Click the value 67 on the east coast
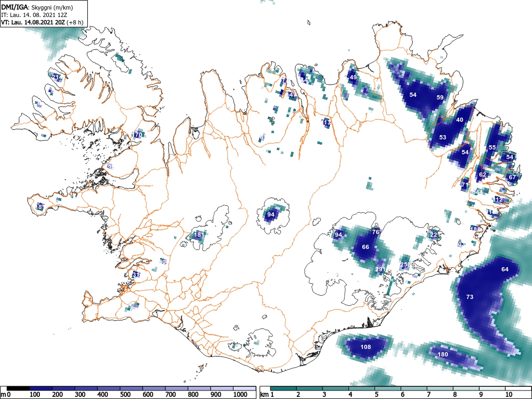Image resolution: width=532 pixels, height=399 pixels. click(512, 177)
